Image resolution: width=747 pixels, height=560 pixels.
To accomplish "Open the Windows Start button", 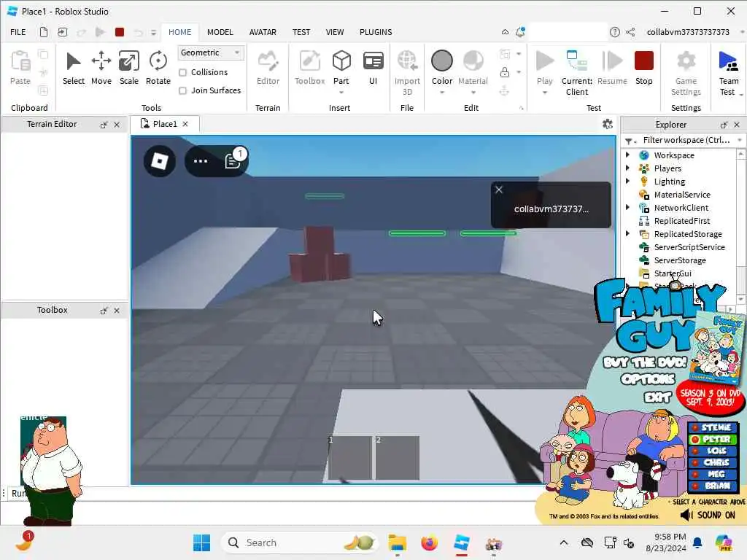I will click(x=201, y=542).
